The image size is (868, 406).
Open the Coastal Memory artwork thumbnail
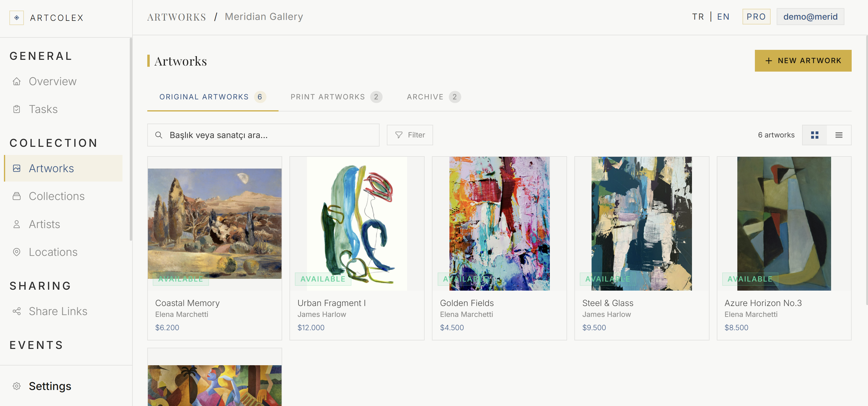[x=215, y=224]
